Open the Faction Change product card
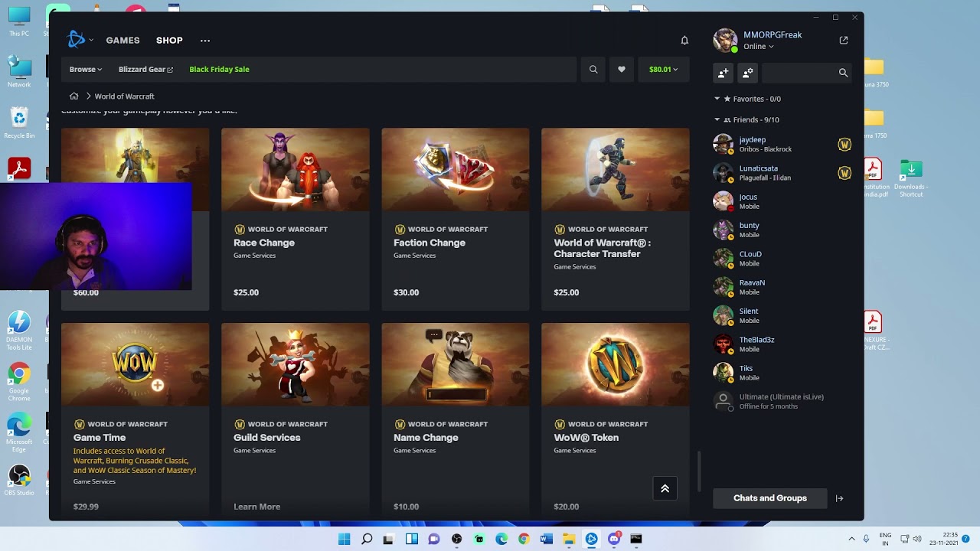This screenshot has width=980, height=551. pyautogui.click(x=455, y=219)
